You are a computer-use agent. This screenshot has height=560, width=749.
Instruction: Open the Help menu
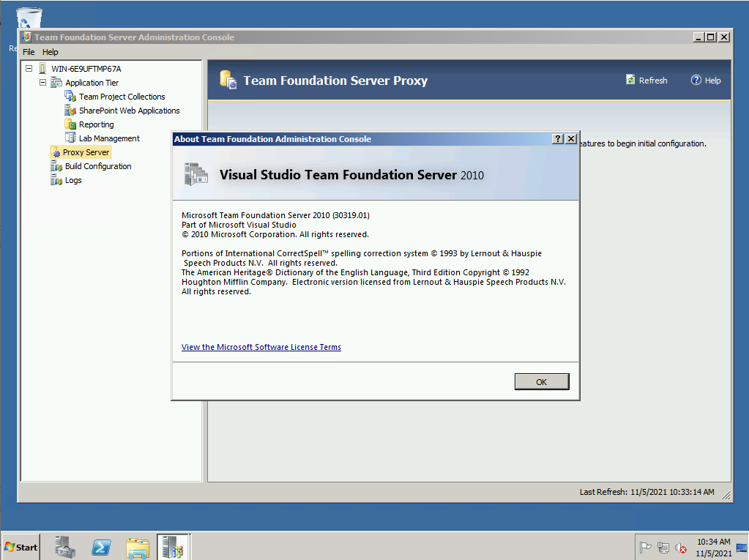(x=51, y=52)
